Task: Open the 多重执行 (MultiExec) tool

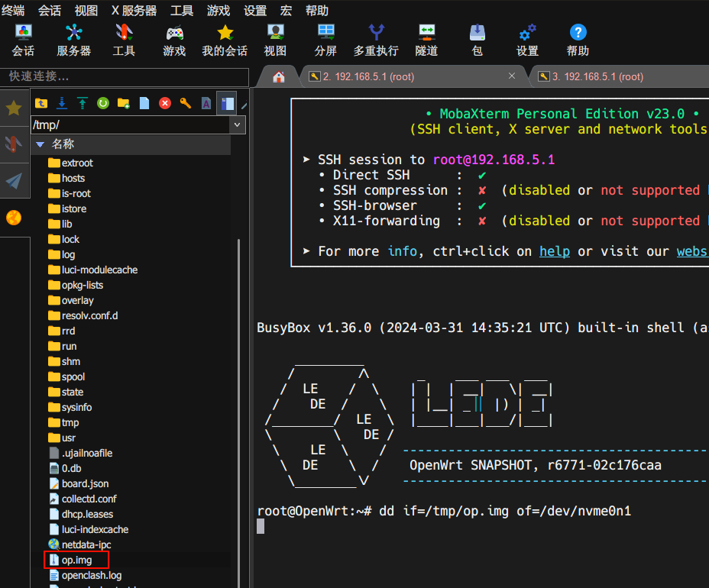Action: [x=376, y=40]
